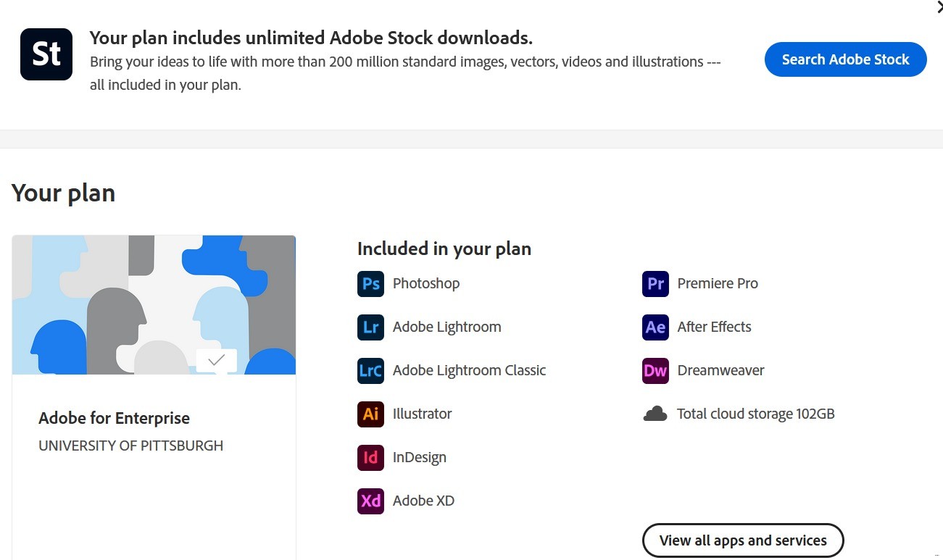Click the Illustrator Ai icon
Screen dimensions: 943x560
pos(370,414)
